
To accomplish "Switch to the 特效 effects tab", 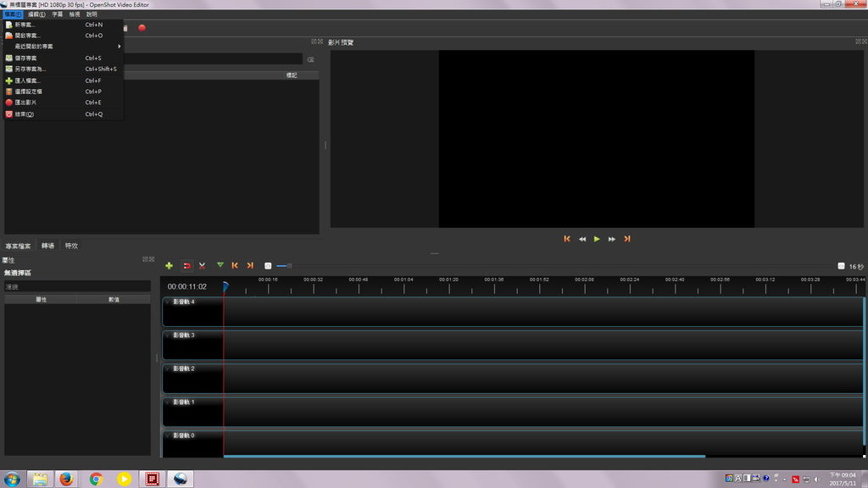I will 71,246.
